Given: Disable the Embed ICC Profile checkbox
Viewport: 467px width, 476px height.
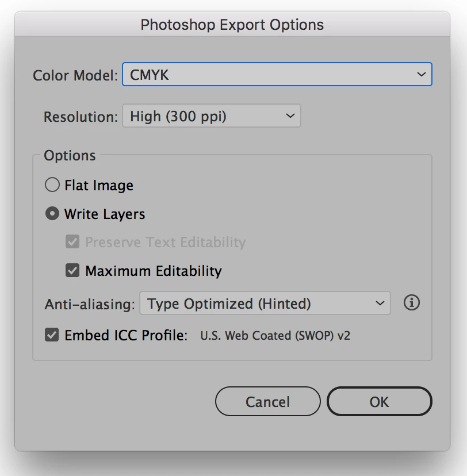Looking at the screenshot, I should click(52, 335).
